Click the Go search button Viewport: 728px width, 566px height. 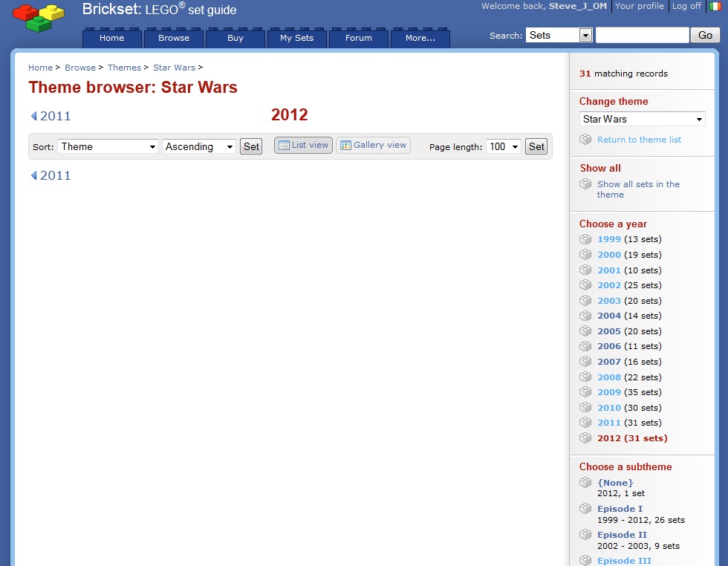(x=705, y=35)
